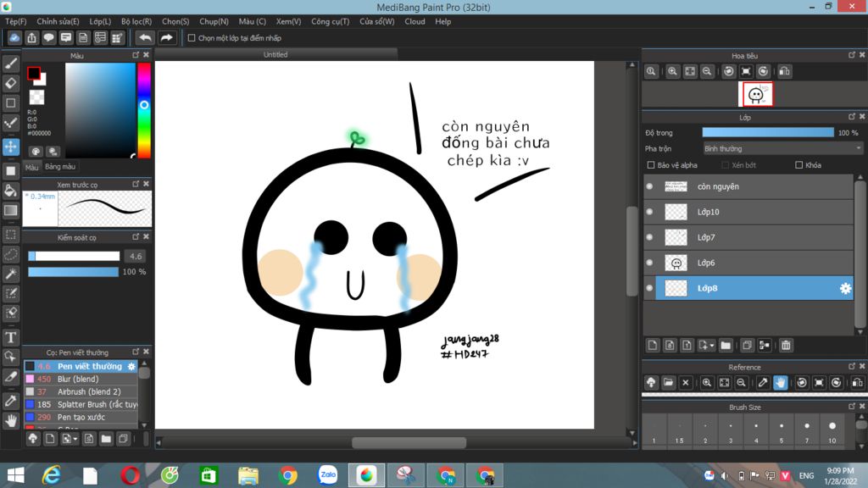This screenshot has width=868, height=488.
Task: Click the transparent color swatch
Action: point(36,97)
